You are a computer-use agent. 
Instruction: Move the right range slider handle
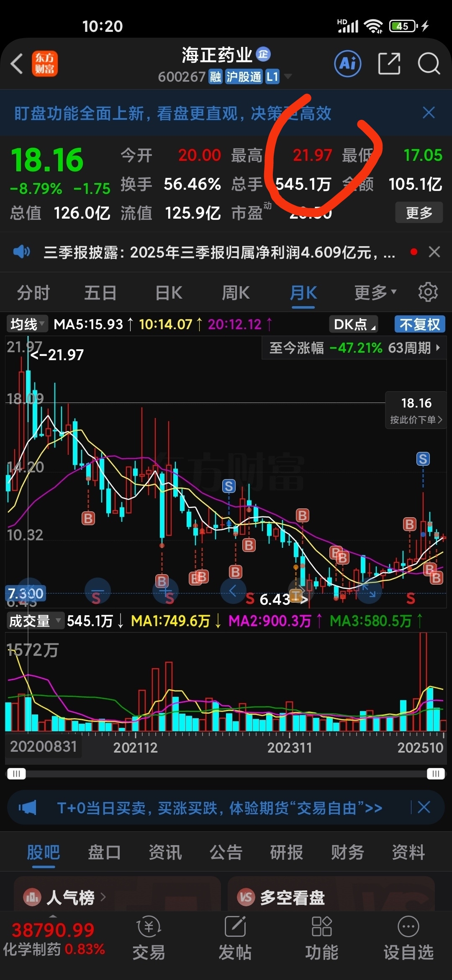[x=436, y=774]
